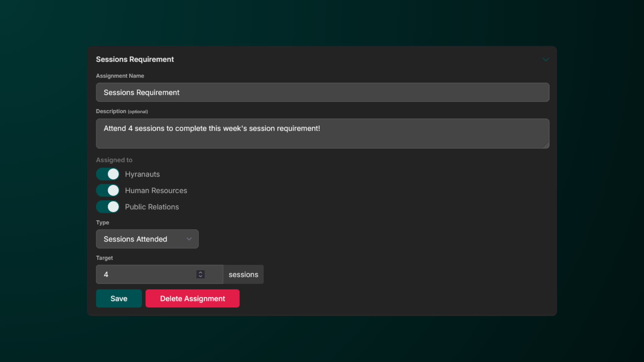Image resolution: width=644 pixels, height=362 pixels.
Task: Click the Human Resources label text
Action: click(156, 190)
